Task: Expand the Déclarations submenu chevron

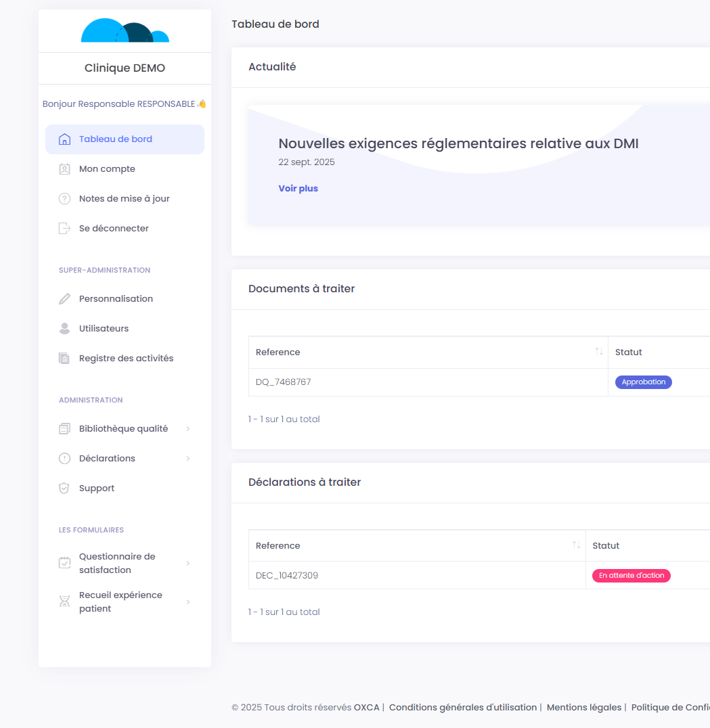Action: tap(188, 459)
